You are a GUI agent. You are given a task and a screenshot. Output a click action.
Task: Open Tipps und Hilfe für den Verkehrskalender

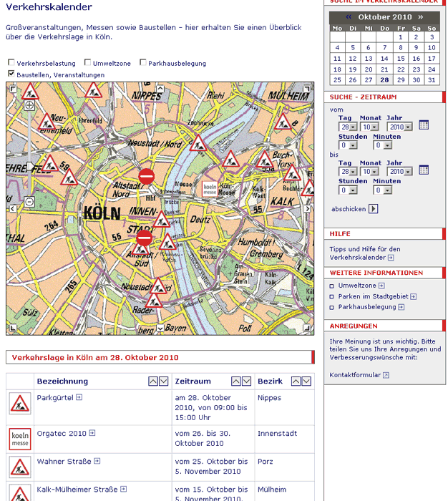point(364,253)
